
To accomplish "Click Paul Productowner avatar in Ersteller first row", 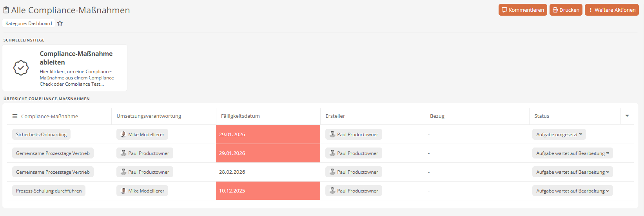I will point(332,135).
